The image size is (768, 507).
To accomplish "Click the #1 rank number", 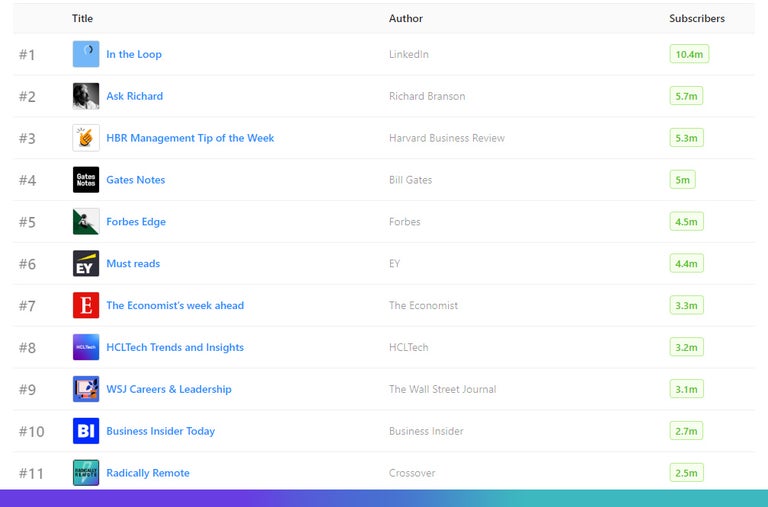I will (27, 54).
